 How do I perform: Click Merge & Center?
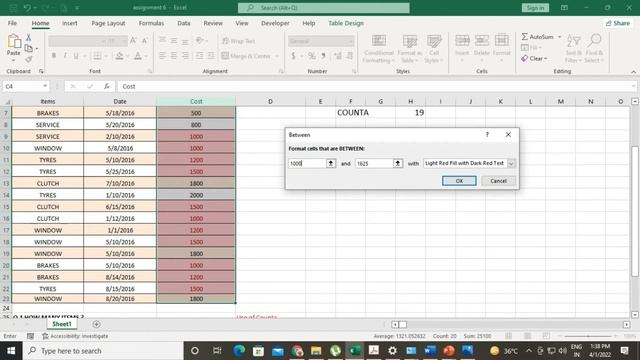(247, 56)
